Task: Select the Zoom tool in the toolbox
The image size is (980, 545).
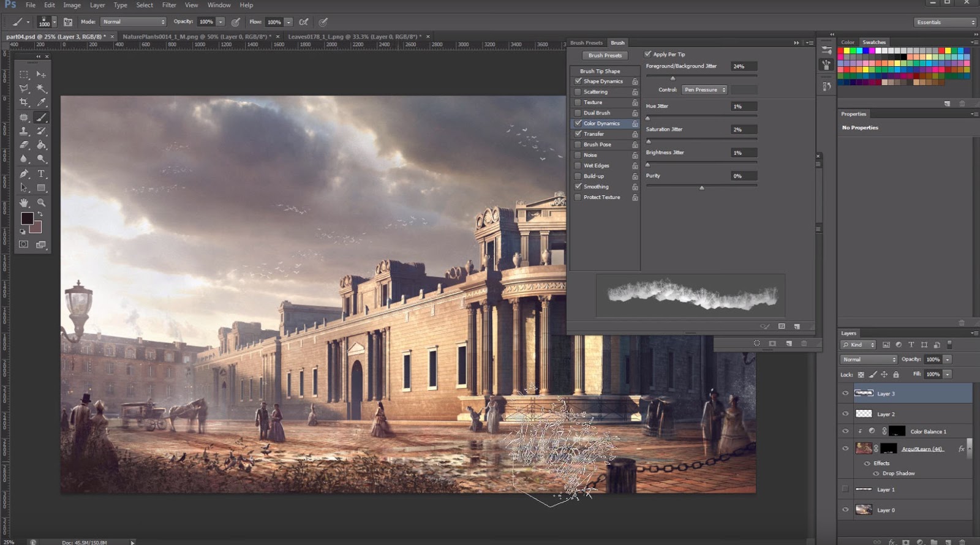Action: [x=41, y=203]
